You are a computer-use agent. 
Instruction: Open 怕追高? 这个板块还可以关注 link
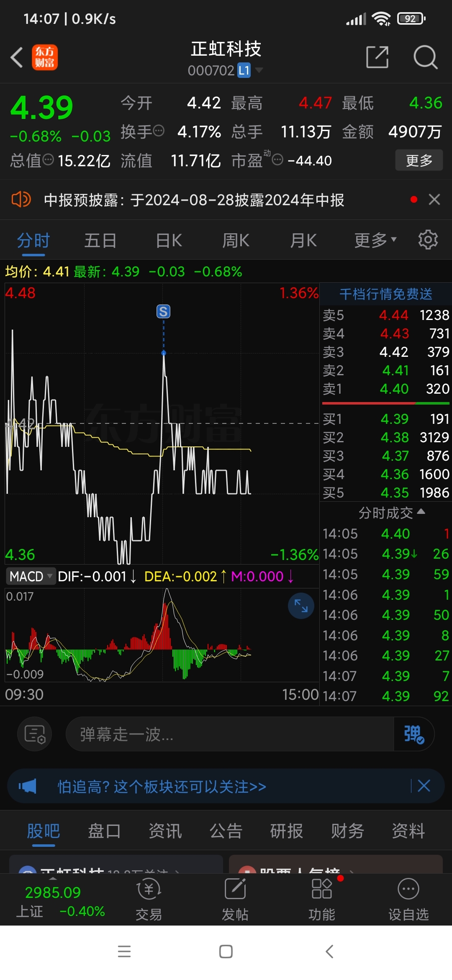click(x=162, y=787)
